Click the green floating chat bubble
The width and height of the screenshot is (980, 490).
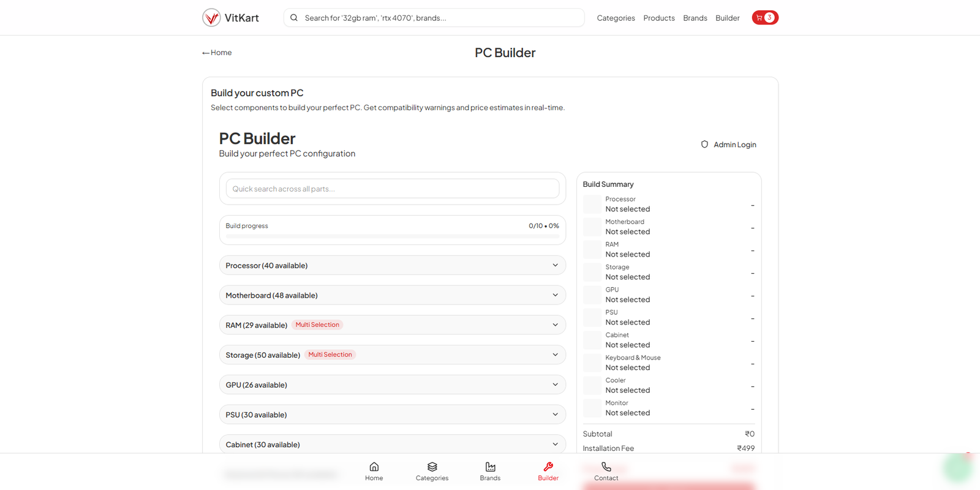(x=958, y=469)
